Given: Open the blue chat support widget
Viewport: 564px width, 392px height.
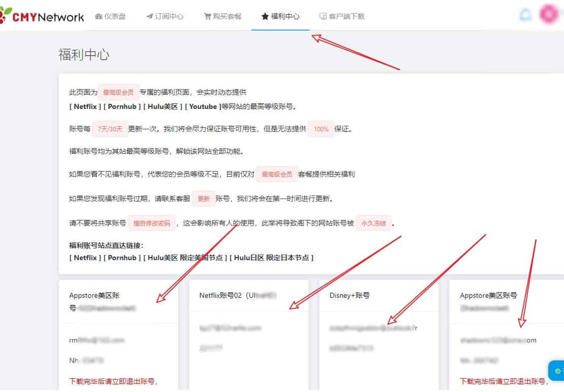Looking at the screenshot, I should coord(556,371).
